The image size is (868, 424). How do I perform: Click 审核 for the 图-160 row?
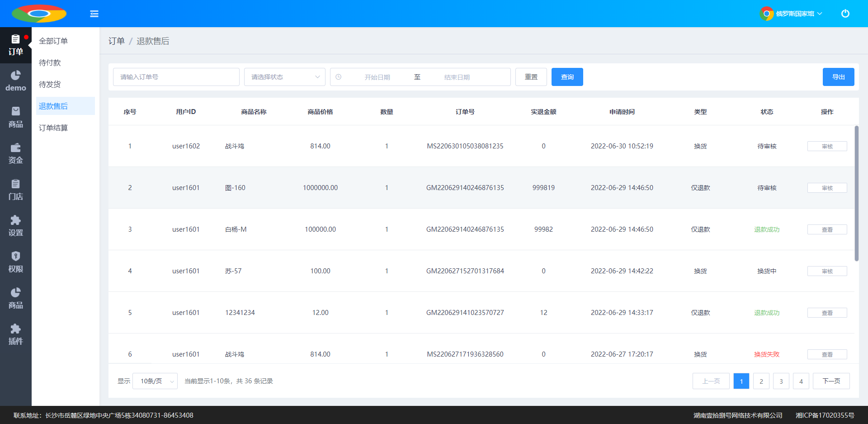pyautogui.click(x=827, y=188)
